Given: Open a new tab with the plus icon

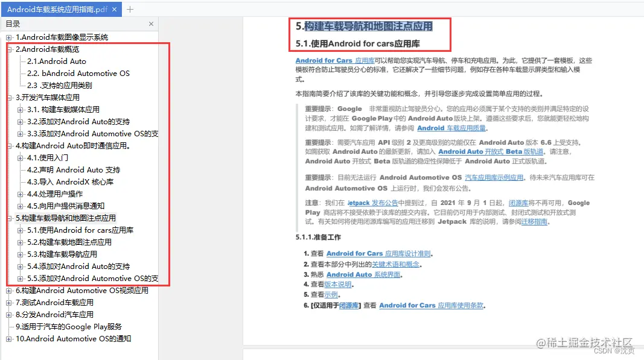Looking at the screenshot, I should (x=131, y=9).
